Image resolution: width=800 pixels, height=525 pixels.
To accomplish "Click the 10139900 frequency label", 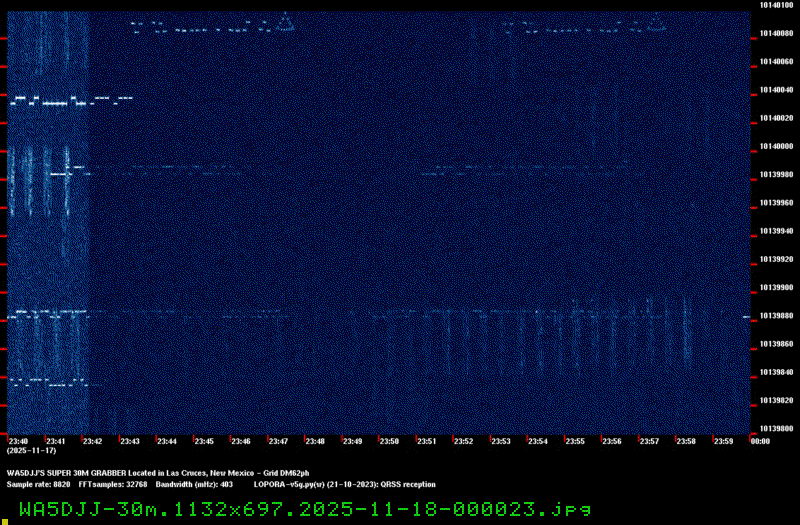I will pyautogui.click(x=775, y=287).
